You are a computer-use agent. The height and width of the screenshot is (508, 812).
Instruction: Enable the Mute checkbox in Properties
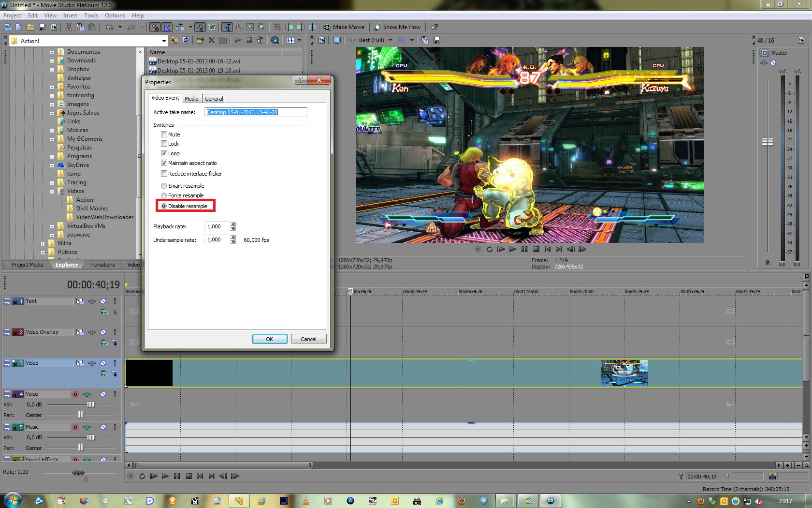[x=164, y=134]
